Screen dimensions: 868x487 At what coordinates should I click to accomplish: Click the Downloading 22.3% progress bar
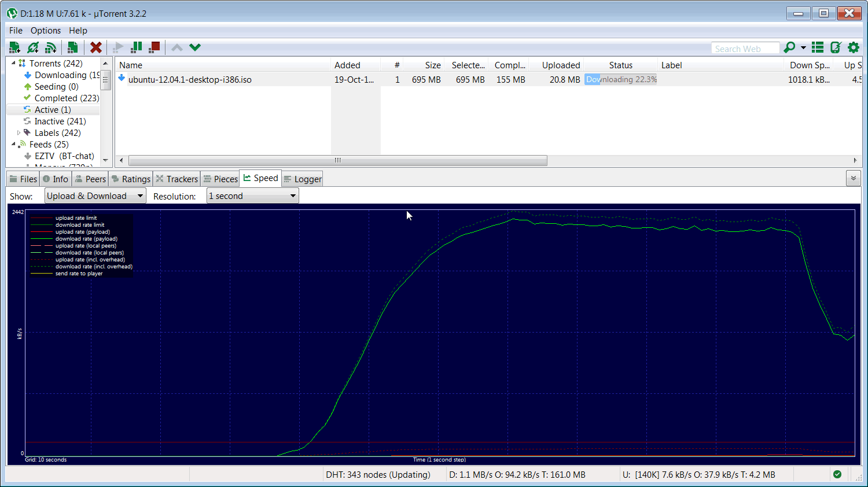[620, 79]
